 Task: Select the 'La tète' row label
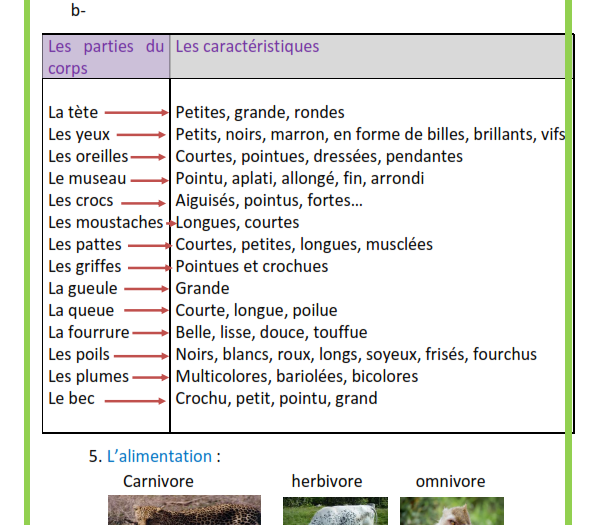73,112
